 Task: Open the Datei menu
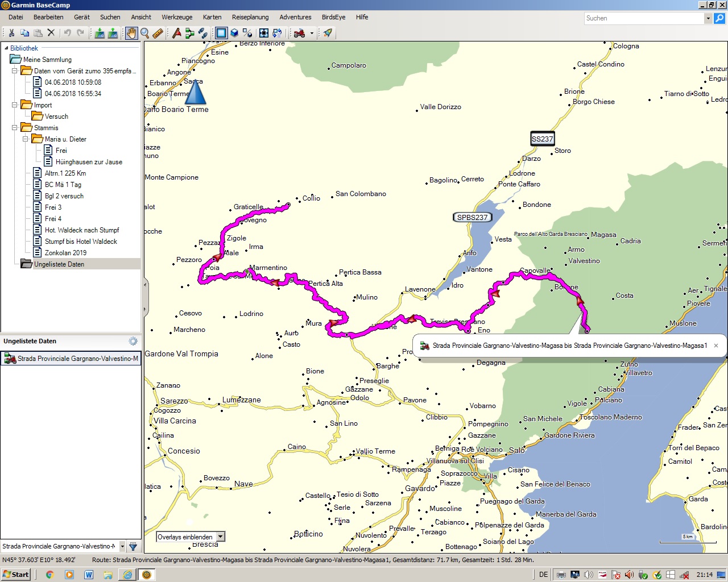click(x=16, y=17)
